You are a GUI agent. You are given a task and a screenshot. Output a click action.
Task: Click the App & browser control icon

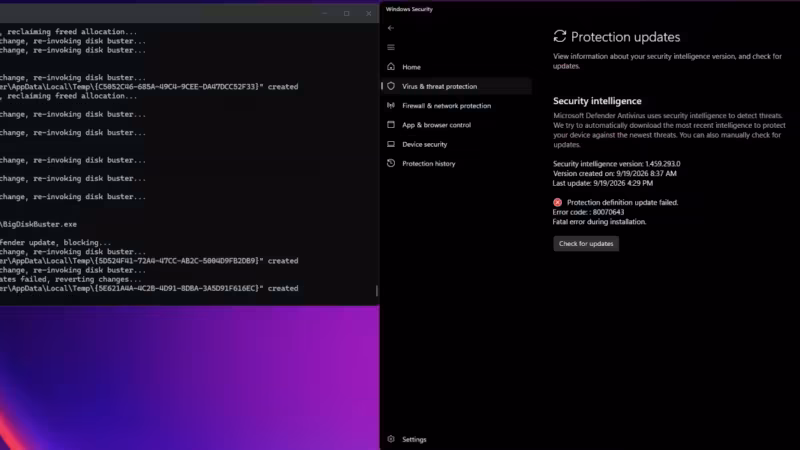[391, 124]
